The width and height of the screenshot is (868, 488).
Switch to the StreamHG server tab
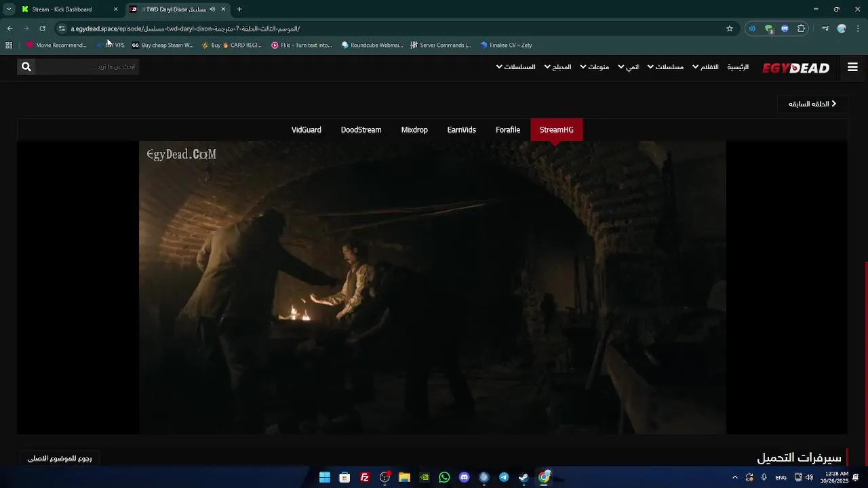click(556, 130)
